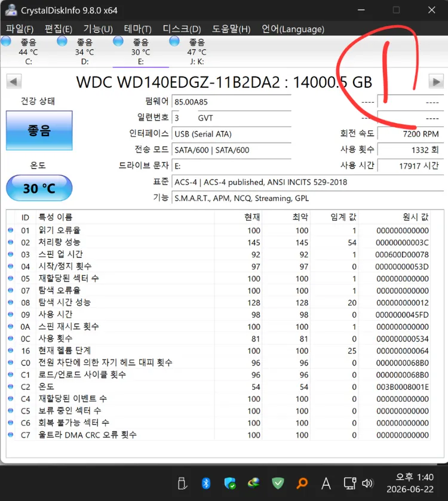
Task: Click the 30 °C temperature button
Action: (39, 188)
